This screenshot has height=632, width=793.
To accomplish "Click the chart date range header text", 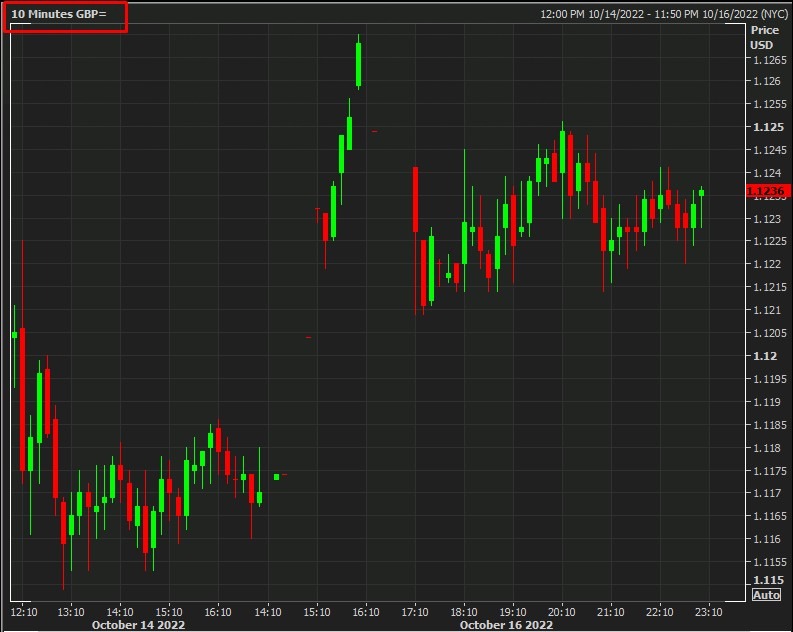I will pyautogui.click(x=664, y=14).
